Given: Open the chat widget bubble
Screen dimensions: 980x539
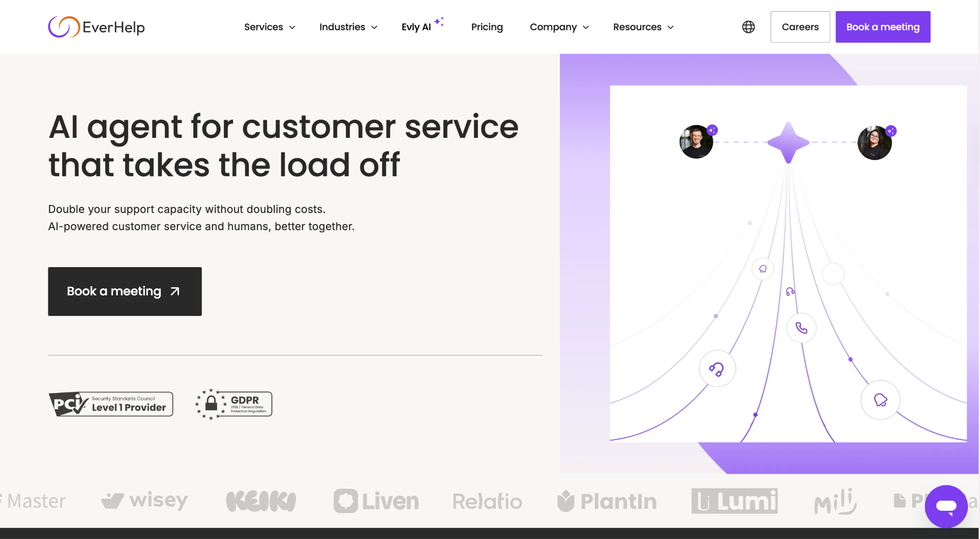Looking at the screenshot, I should (x=947, y=506).
